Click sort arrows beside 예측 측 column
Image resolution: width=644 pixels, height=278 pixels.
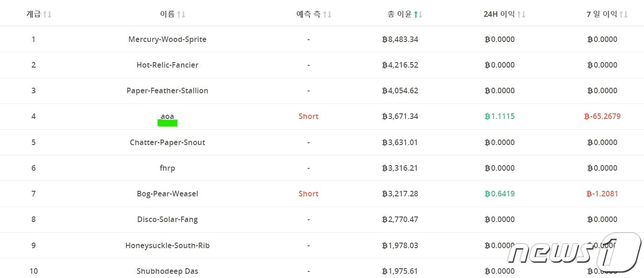click(327, 14)
